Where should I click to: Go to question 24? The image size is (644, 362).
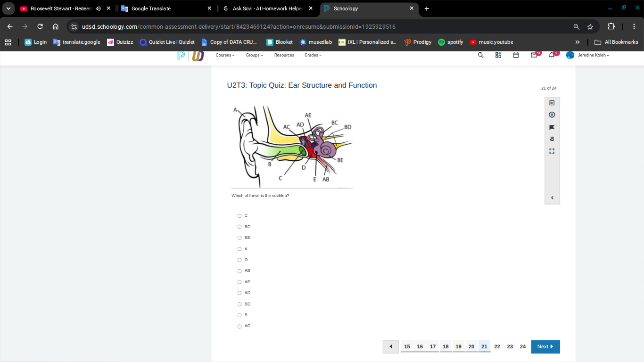pos(523,346)
